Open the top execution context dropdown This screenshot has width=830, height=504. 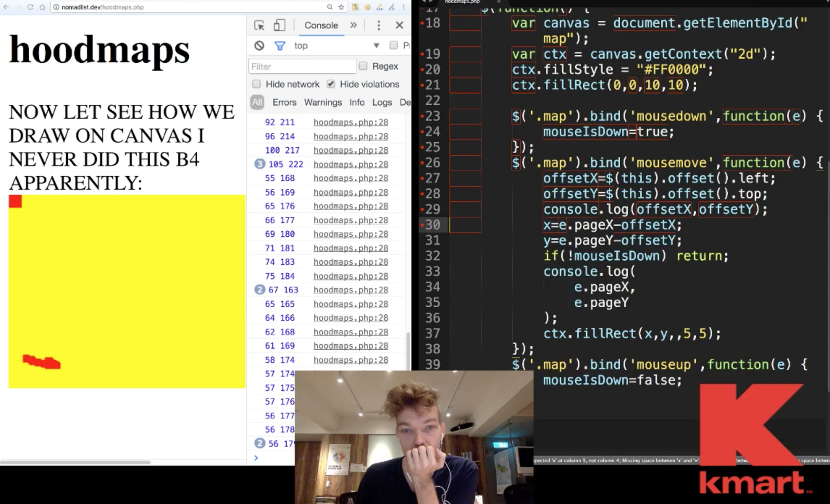pyautogui.click(x=376, y=46)
